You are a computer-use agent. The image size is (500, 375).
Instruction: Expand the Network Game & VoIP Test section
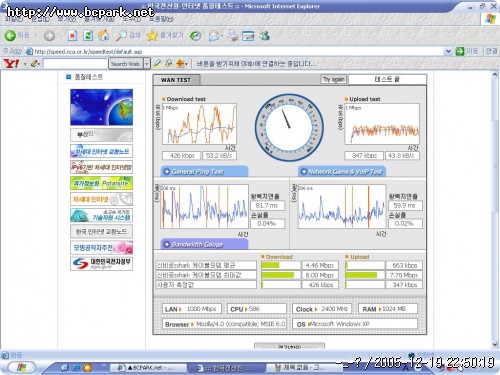click(x=342, y=171)
